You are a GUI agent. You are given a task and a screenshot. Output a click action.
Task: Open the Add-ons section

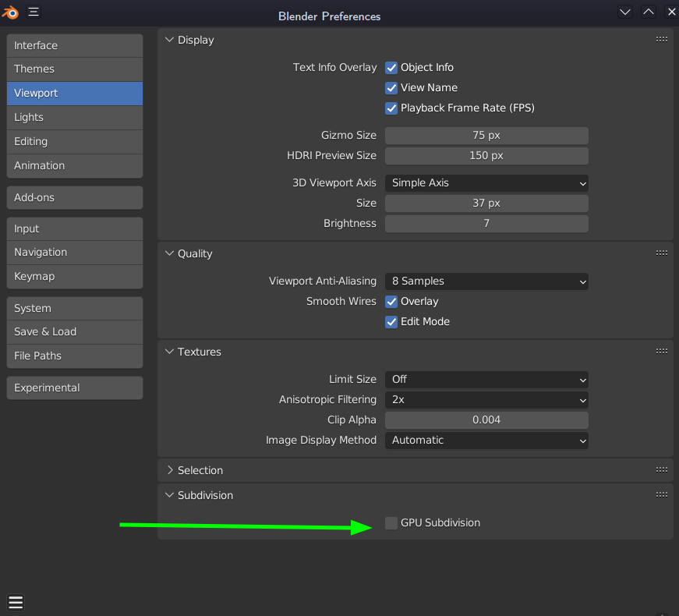click(x=75, y=197)
